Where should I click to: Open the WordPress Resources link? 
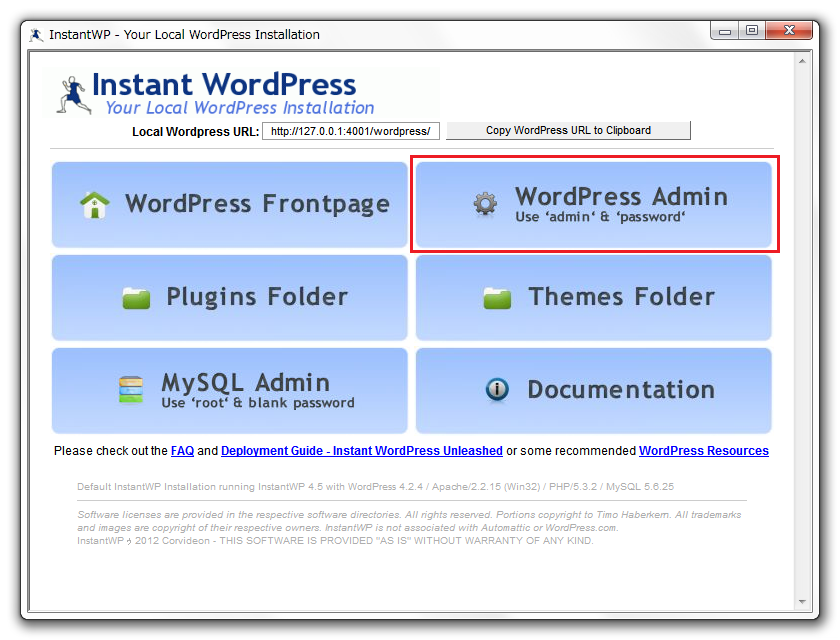(x=704, y=451)
